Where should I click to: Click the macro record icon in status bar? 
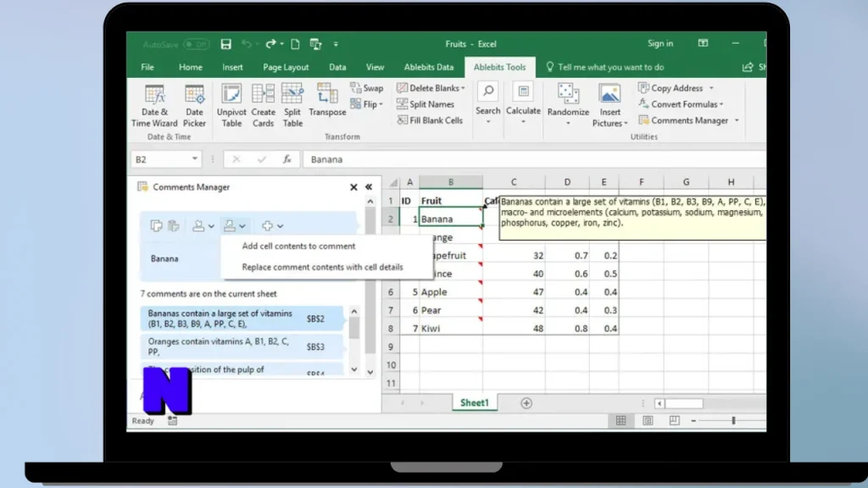[x=173, y=421]
